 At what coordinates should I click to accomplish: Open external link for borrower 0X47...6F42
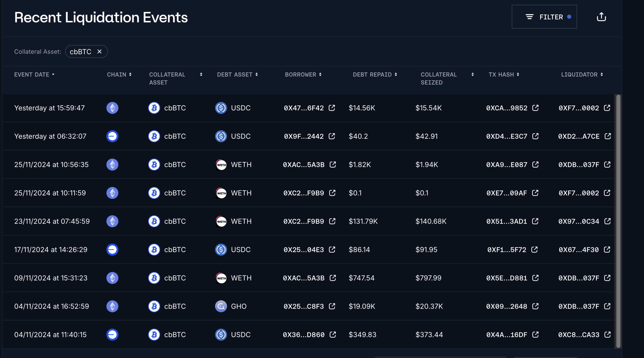[x=331, y=108]
